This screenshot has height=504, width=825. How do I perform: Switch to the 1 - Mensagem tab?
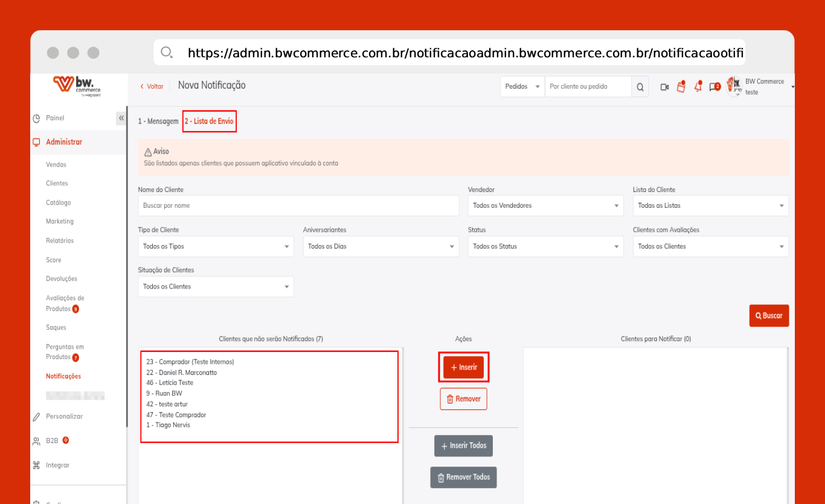pyautogui.click(x=158, y=121)
